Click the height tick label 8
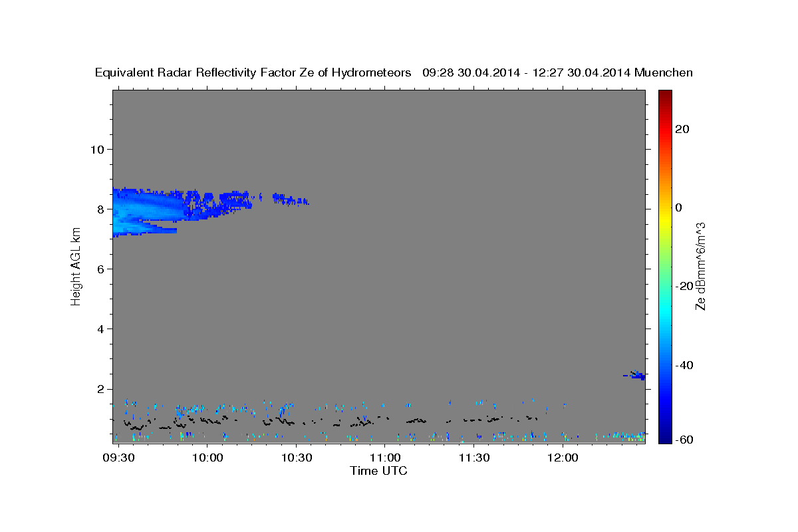Viewport: 798px width, 532px height. pyautogui.click(x=102, y=209)
